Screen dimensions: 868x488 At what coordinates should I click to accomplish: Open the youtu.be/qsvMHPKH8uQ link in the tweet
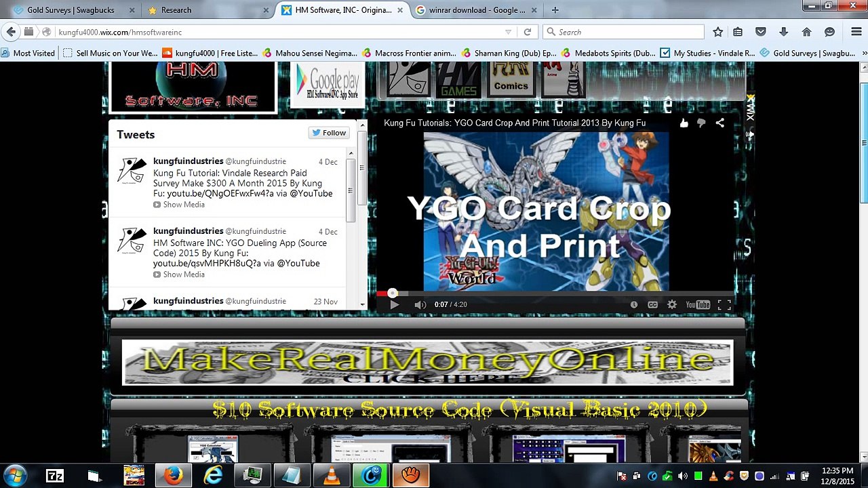pos(207,263)
